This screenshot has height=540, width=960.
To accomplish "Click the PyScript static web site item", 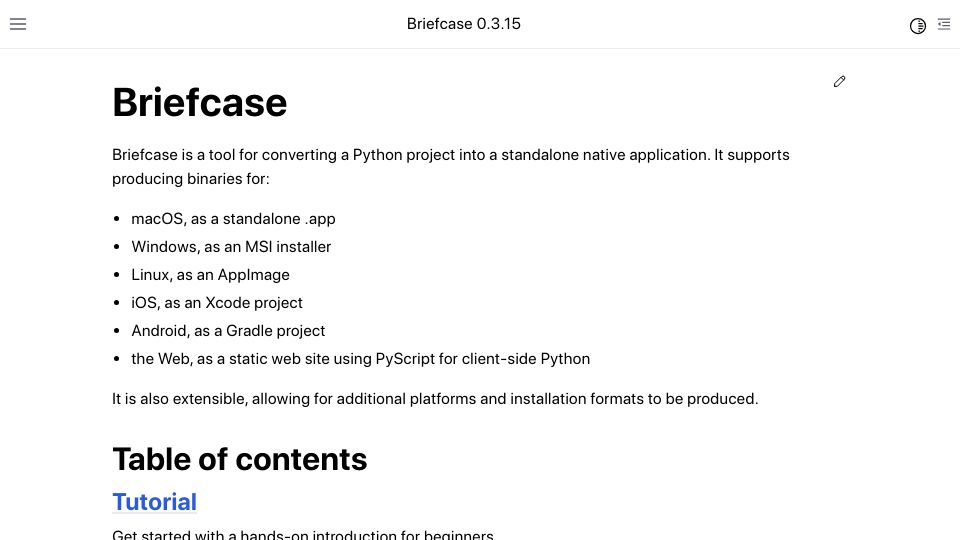I will (x=361, y=359).
